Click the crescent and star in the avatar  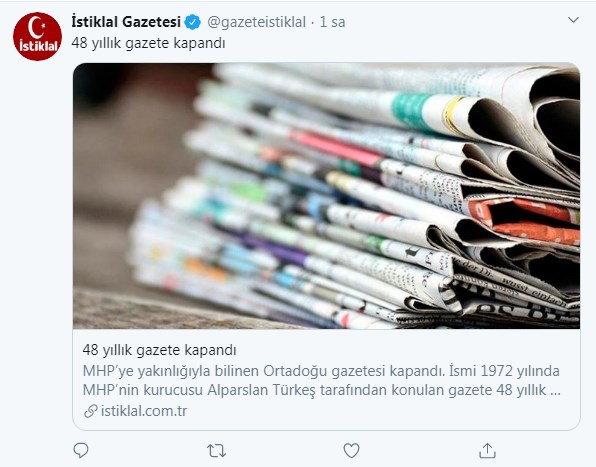pos(36,26)
